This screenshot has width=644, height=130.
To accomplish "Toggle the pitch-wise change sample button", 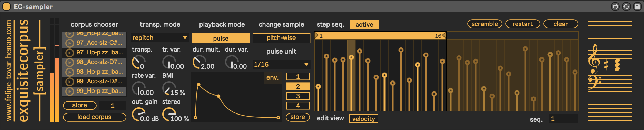I will click(x=281, y=38).
